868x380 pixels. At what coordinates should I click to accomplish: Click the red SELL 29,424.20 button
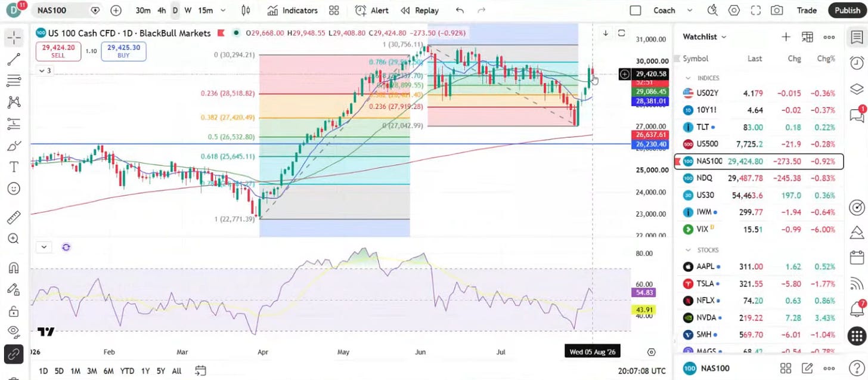[x=58, y=51]
